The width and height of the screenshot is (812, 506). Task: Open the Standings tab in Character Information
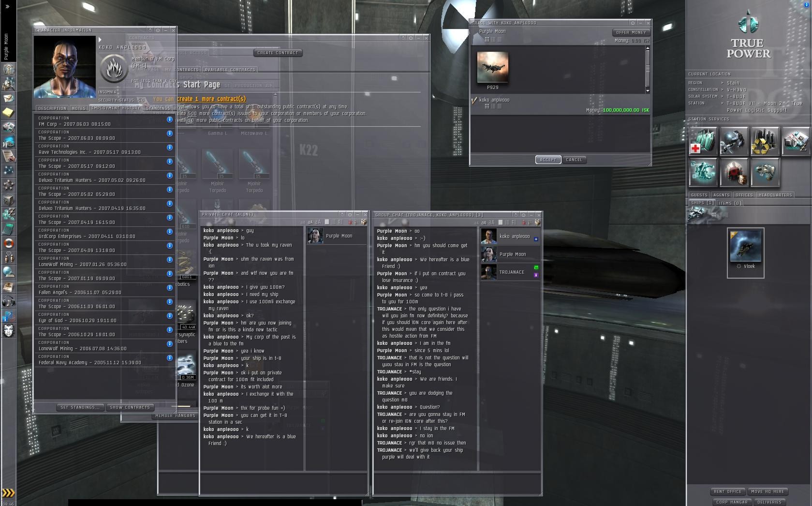tap(158, 108)
